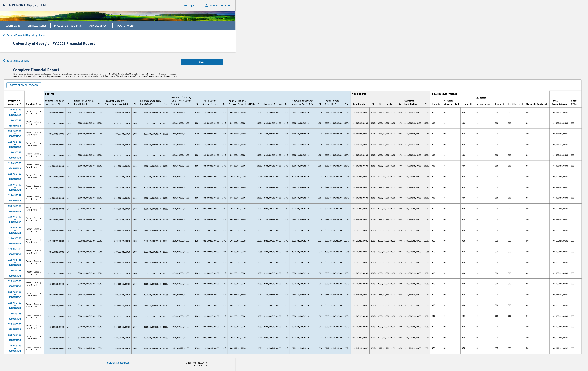Open first row accession number 098765432 link

click(14, 115)
